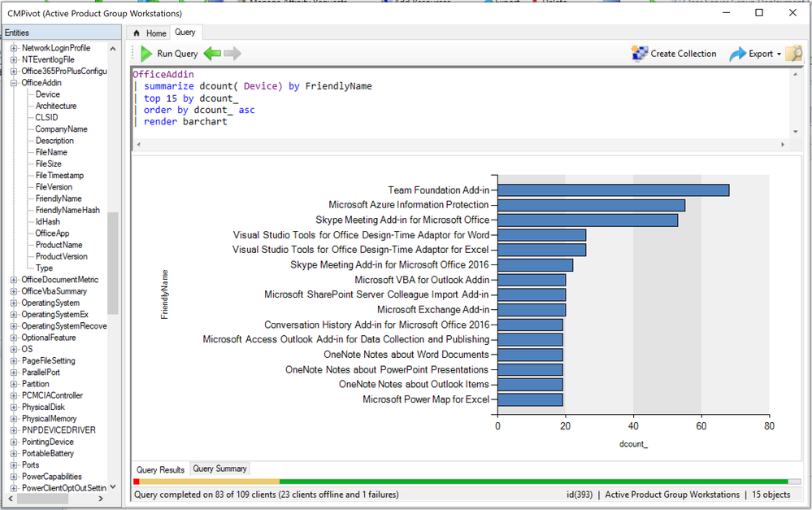Screen dimensions: 812x510
Task: Expand the OperatingSystem node
Action: (x=14, y=303)
